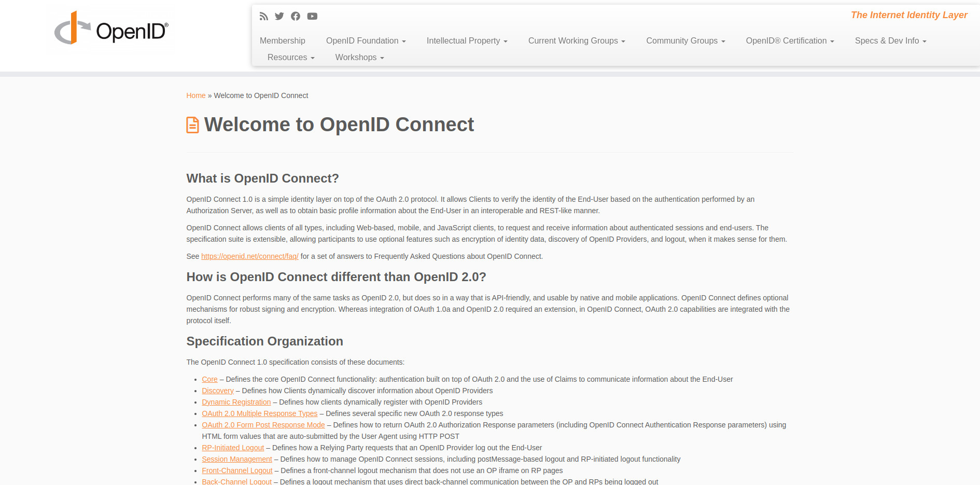The height and width of the screenshot is (485, 980).
Task: Expand the Intellectual Property dropdown
Action: point(467,40)
